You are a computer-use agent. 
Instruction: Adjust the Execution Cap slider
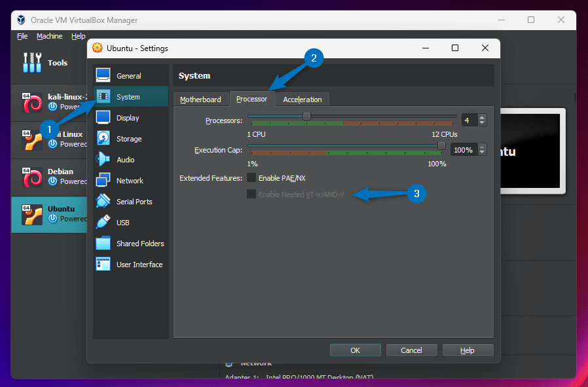point(440,146)
